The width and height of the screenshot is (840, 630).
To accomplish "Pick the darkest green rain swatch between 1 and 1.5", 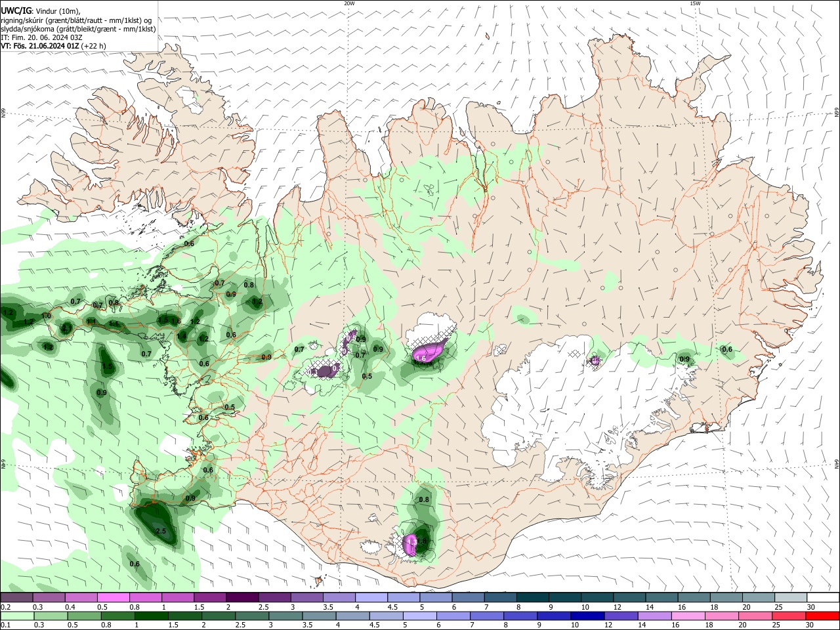I will 152,616.
